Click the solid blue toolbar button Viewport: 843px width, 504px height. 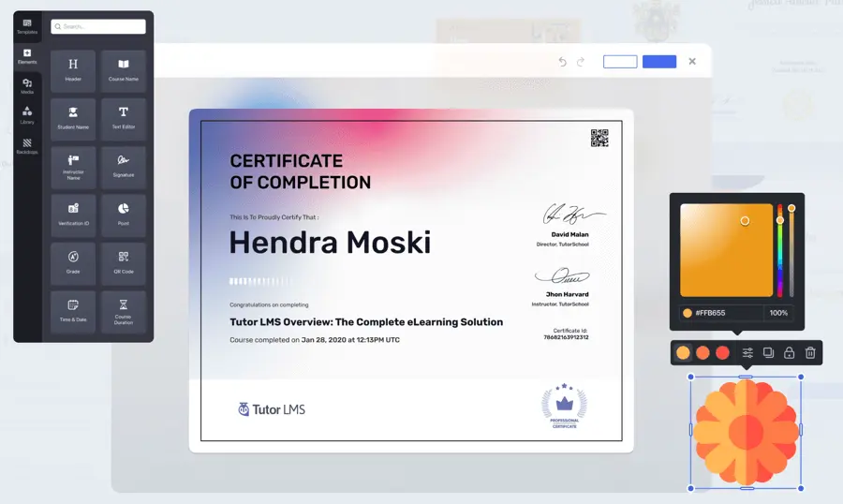click(x=659, y=61)
